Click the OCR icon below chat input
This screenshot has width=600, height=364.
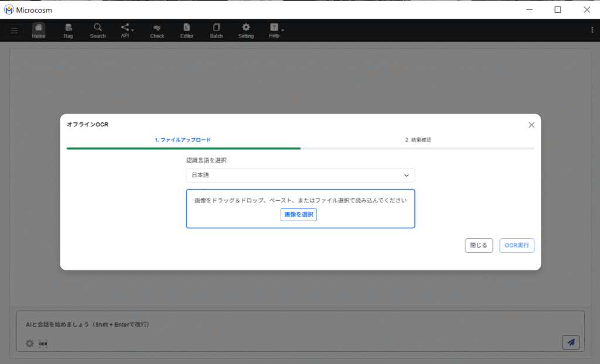[43, 344]
